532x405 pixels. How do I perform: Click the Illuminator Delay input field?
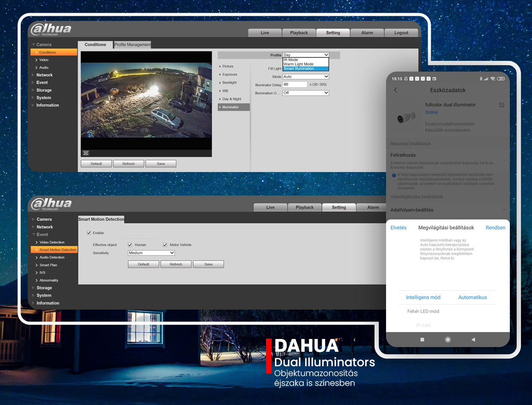(x=295, y=85)
